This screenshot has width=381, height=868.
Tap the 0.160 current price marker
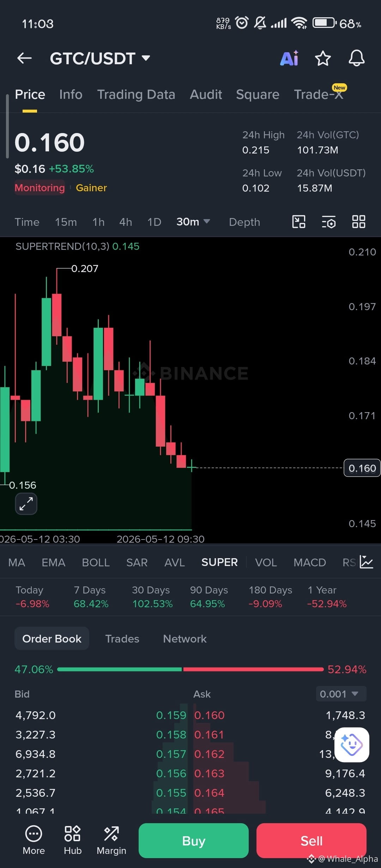362,468
